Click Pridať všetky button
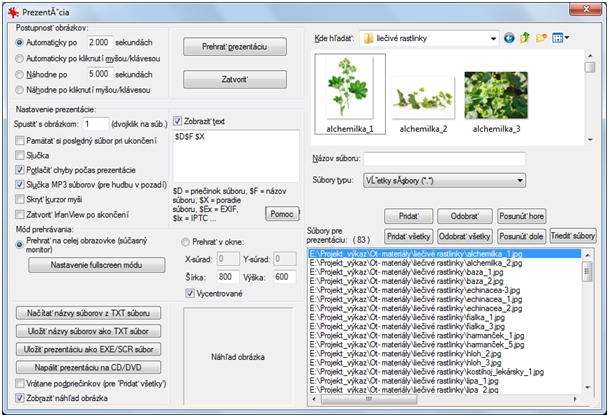 409,236
